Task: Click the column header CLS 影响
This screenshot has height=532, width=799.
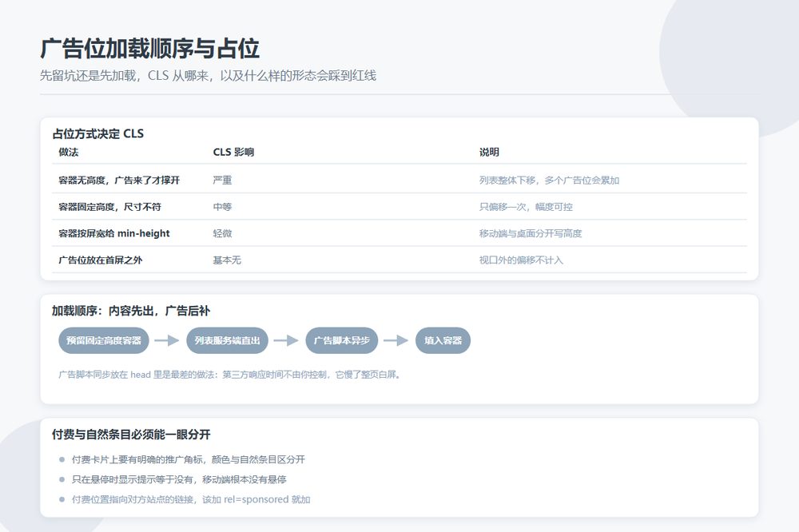Action: point(233,152)
